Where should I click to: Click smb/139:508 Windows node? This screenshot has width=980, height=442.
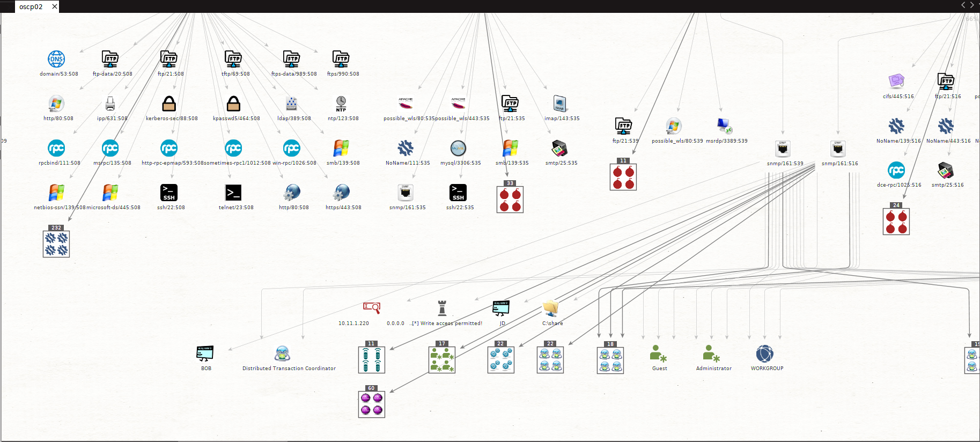[341, 148]
